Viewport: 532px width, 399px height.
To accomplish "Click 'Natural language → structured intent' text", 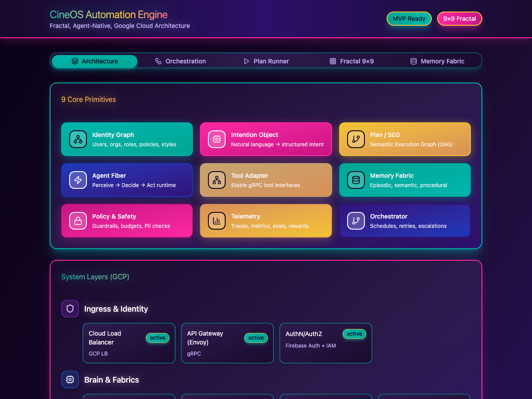I will 277,144.
